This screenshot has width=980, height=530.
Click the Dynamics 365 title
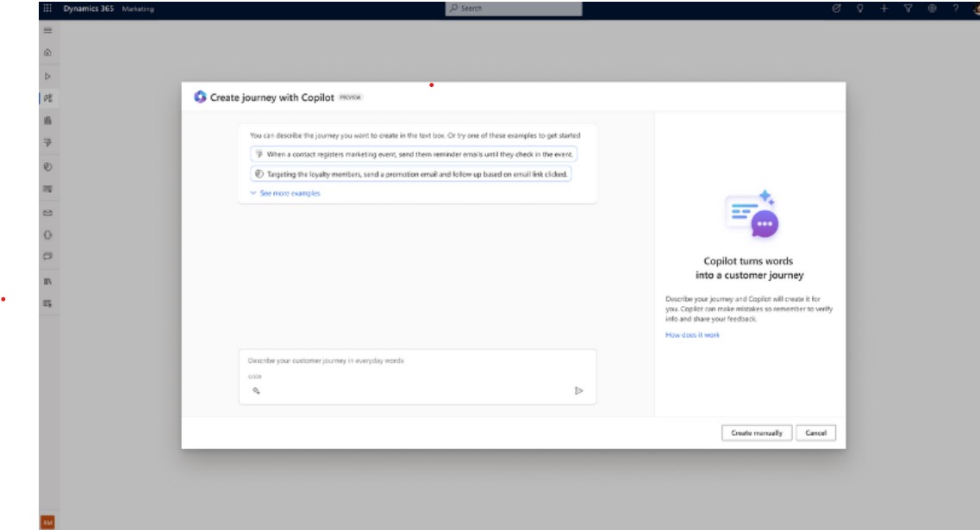(89, 9)
